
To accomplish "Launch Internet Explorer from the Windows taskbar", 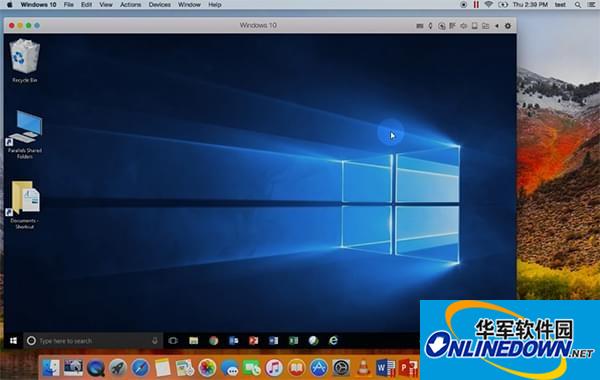I will [333, 341].
